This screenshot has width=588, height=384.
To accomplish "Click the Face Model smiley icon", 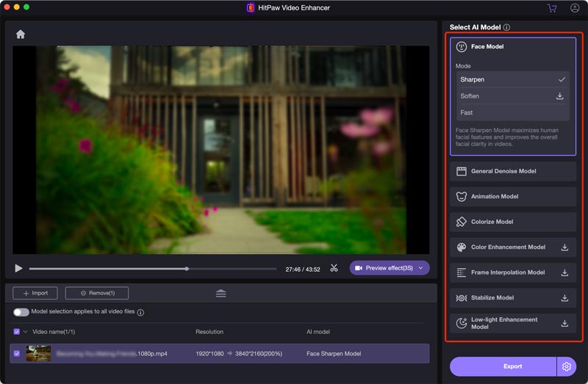I will 462,46.
